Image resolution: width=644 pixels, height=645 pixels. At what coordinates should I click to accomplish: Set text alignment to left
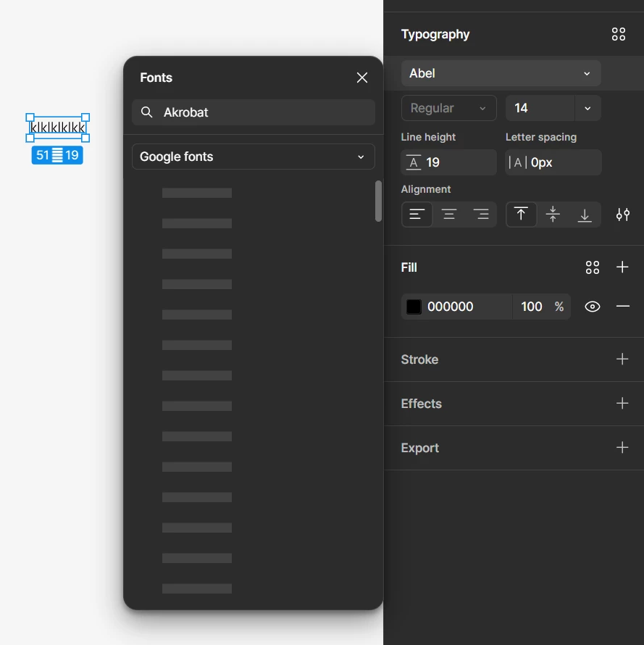point(417,215)
